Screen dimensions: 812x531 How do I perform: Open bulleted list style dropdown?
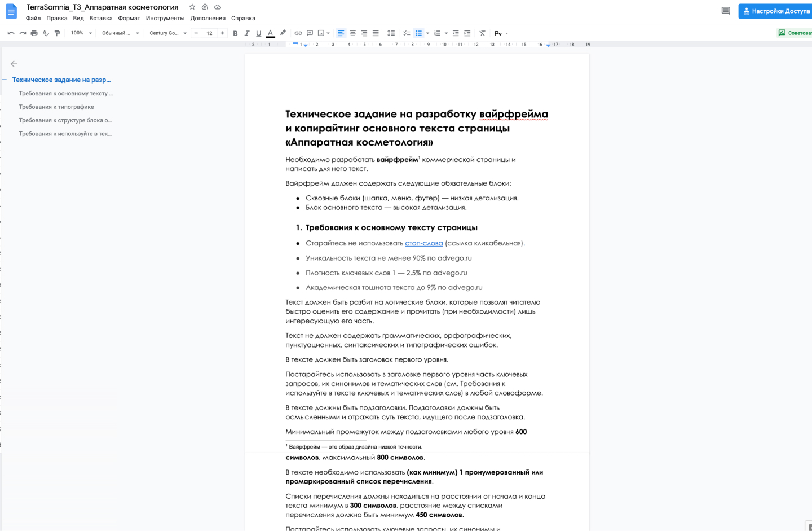pos(427,33)
